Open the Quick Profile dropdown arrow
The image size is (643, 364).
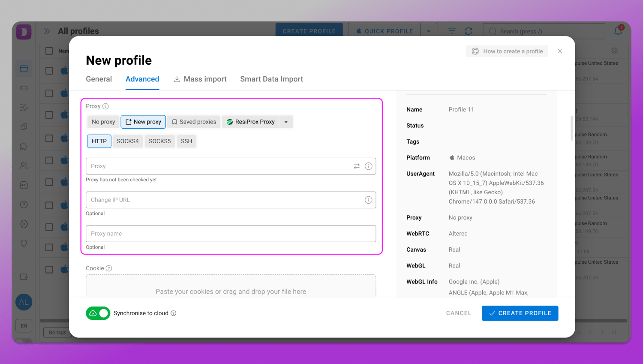pos(429,31)
